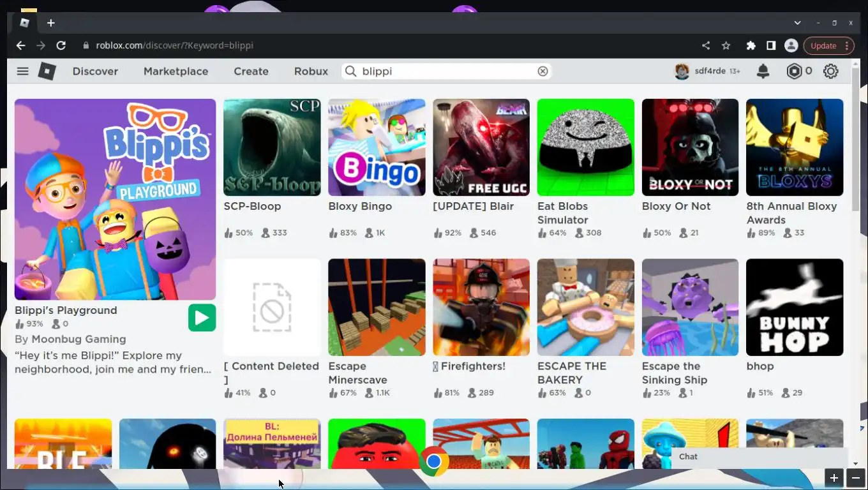Open the Долина Пельменей game thumbnail
Screen dimensions: 868x490
point(272,444)
